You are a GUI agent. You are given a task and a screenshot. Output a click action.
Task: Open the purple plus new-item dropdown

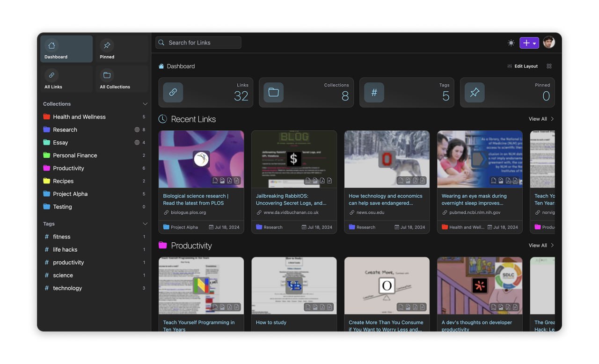(529, 43)
